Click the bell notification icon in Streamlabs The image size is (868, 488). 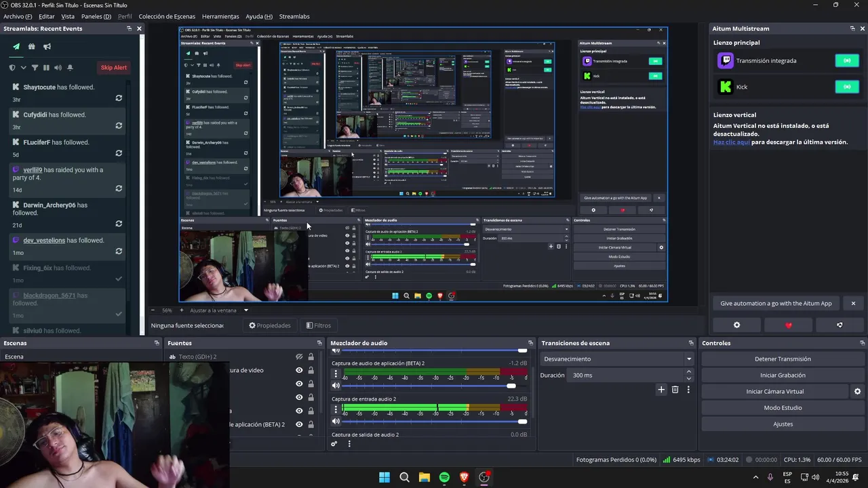pyautogui.click(x=70, y=68)
